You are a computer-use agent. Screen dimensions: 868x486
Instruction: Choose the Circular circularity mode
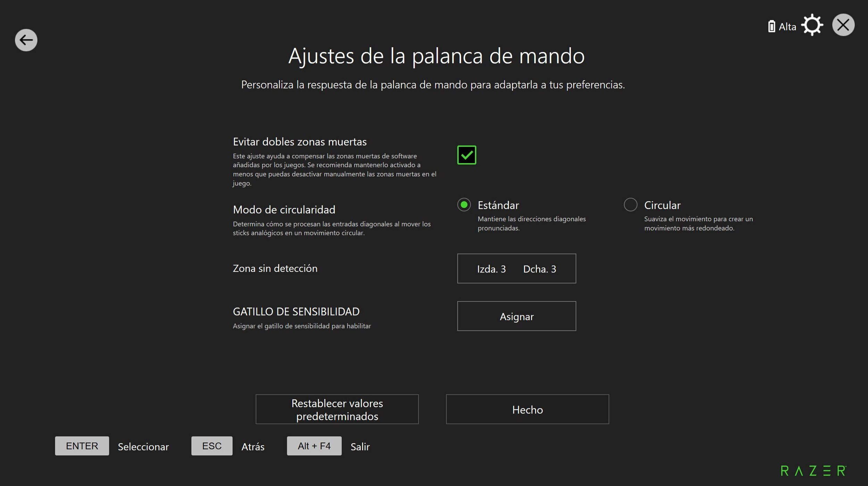click(x=631, y=205)
